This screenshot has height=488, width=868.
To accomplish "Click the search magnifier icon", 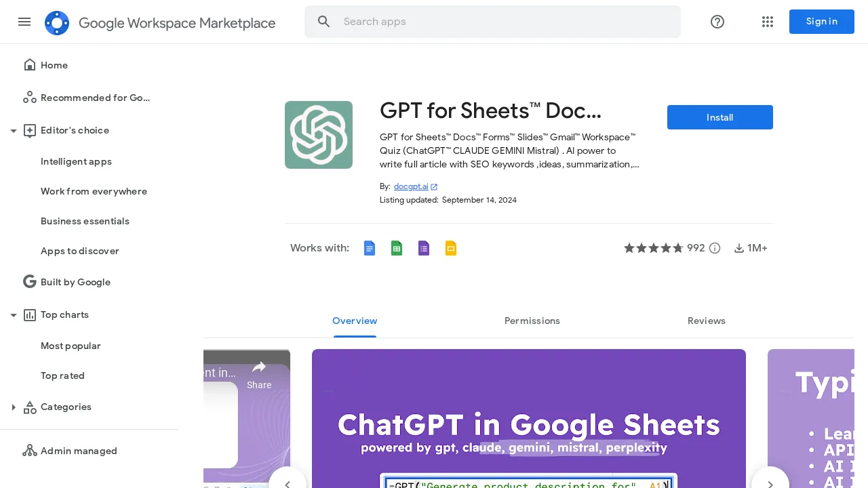I will click(324, 22).
